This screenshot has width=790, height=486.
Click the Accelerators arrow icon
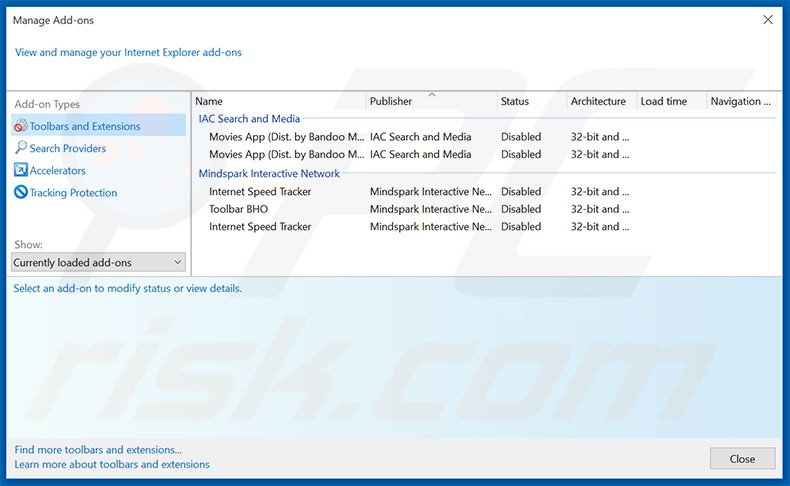[21, 170]
